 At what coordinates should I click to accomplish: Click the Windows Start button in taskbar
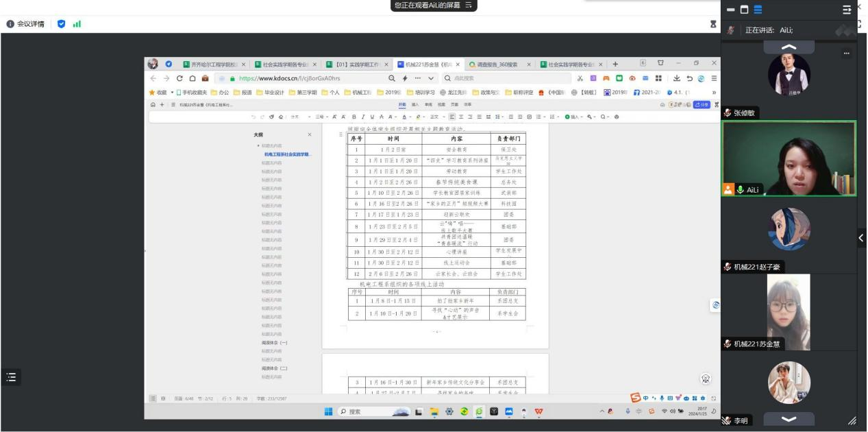tap(329, 412)
